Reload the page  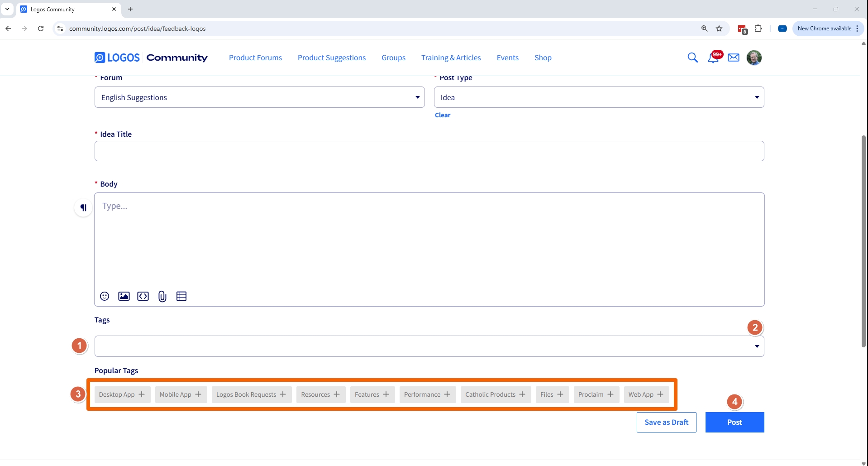41,29
